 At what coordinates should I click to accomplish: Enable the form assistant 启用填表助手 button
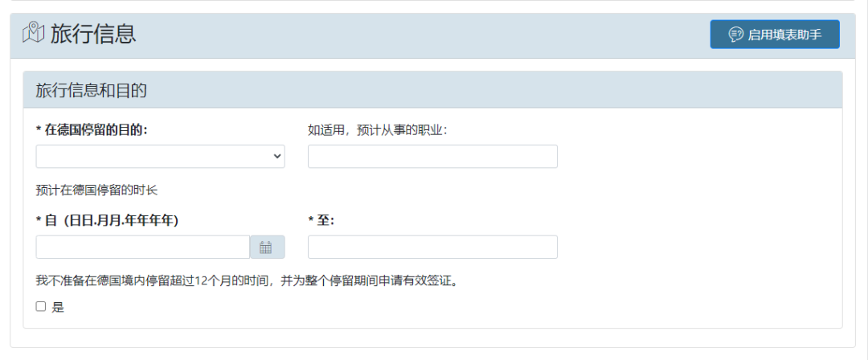[x=775, y=35]
